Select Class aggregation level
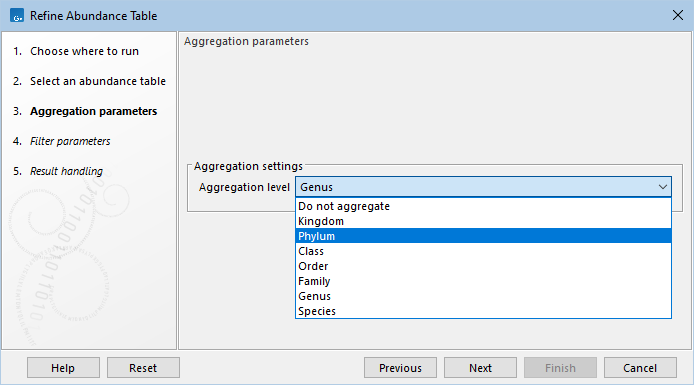This screenshot has width=694, height=385. (483, 251)
